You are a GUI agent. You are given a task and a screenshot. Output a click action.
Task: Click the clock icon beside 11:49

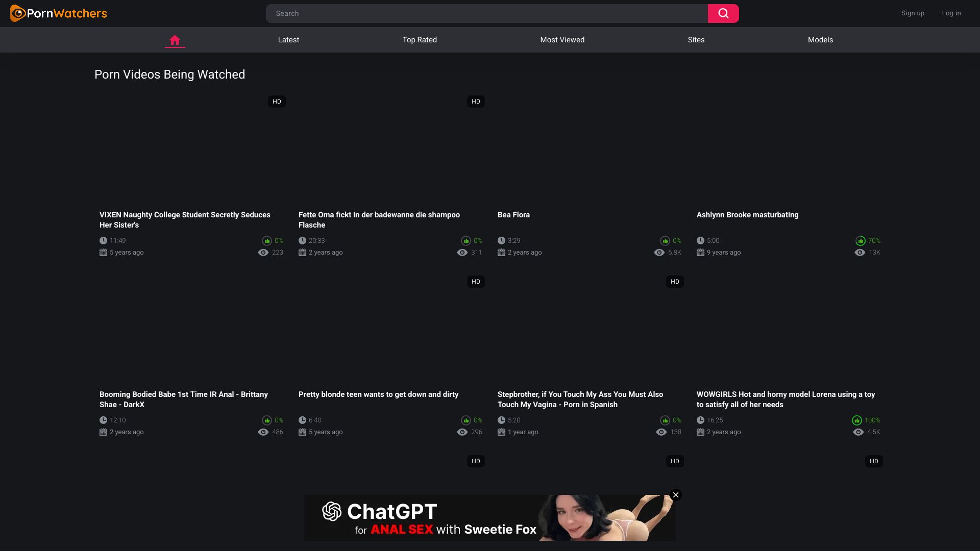[103, 240]
